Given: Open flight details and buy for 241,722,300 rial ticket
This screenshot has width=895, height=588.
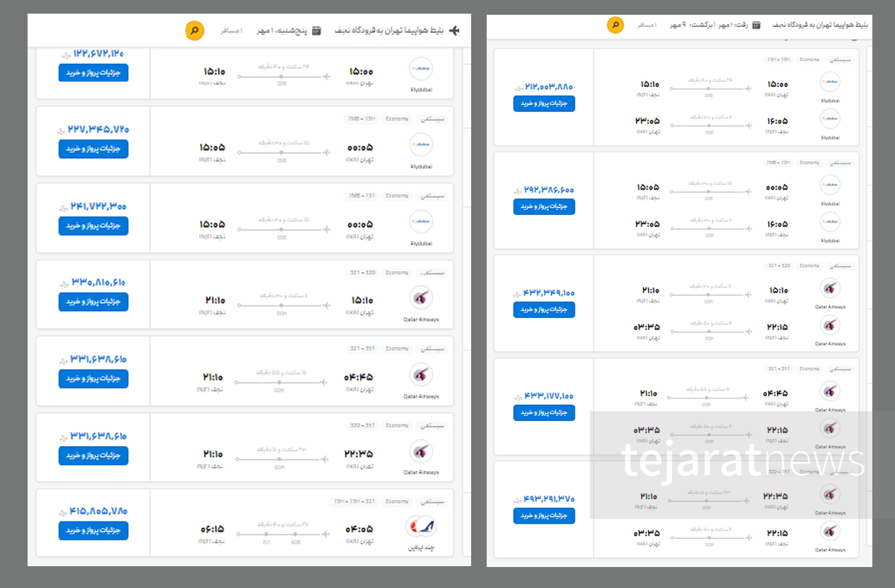Looking at the screenshot, I should pos(93,226).
